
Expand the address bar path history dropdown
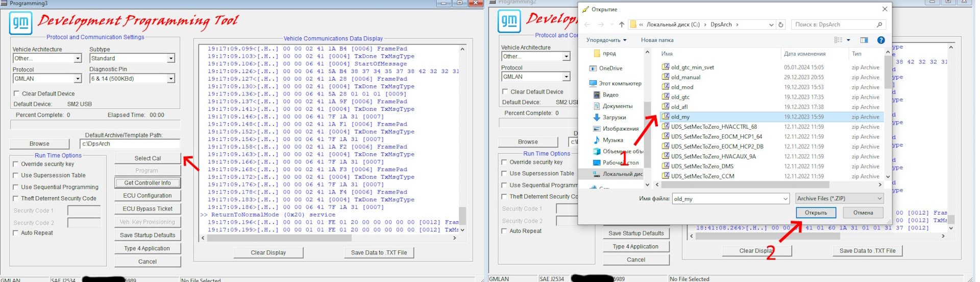click(x=771, y=25)
